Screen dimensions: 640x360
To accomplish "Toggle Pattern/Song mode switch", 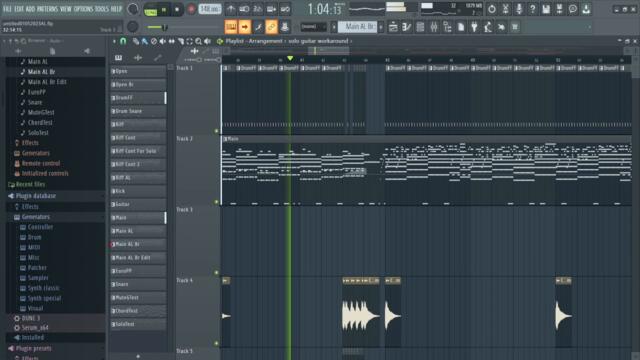I will [x=151, y=9].
